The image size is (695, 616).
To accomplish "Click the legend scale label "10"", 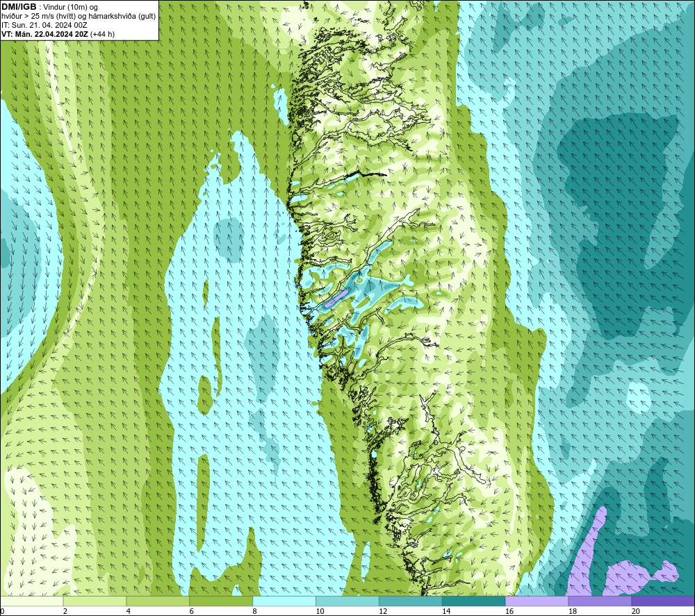I will point(320,612).
